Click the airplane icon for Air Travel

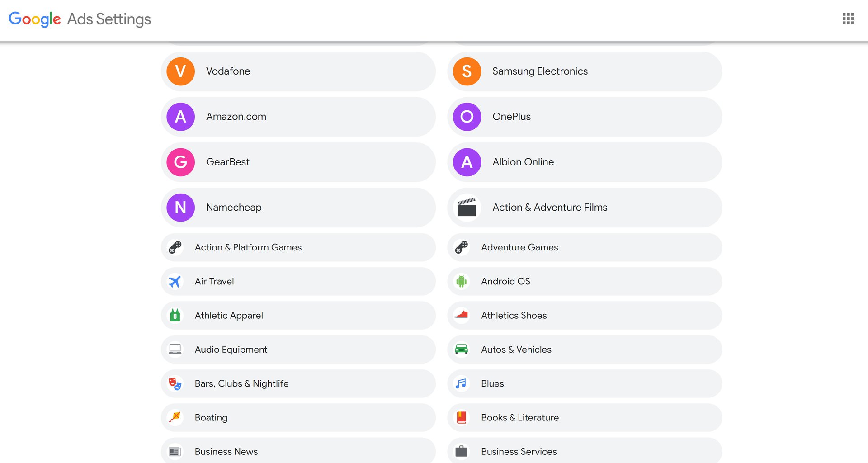[x=175, y=282]
